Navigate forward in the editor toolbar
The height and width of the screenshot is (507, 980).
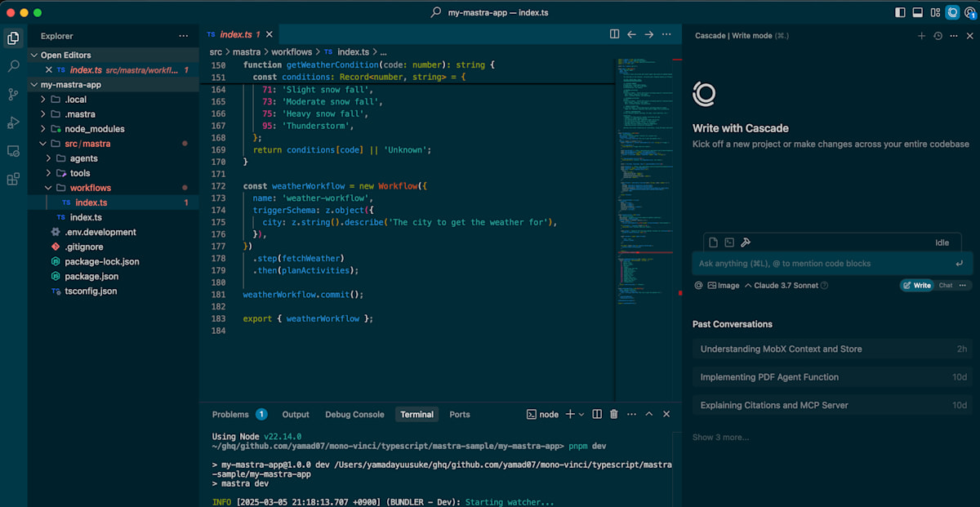(x=648, y=34)
